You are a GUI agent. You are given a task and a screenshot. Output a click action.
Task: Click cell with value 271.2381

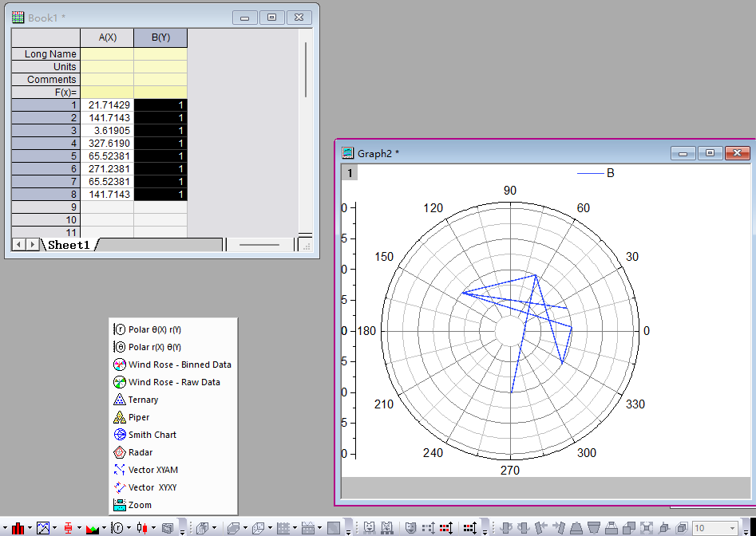tap(107, 168)
